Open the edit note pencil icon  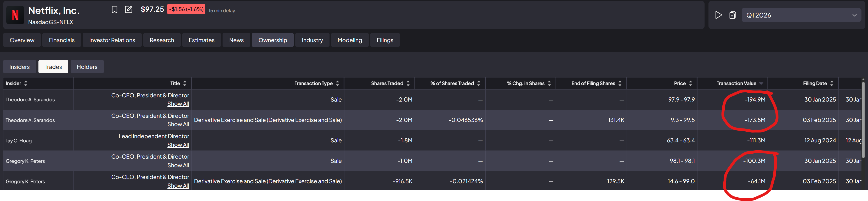click(129, 9)
